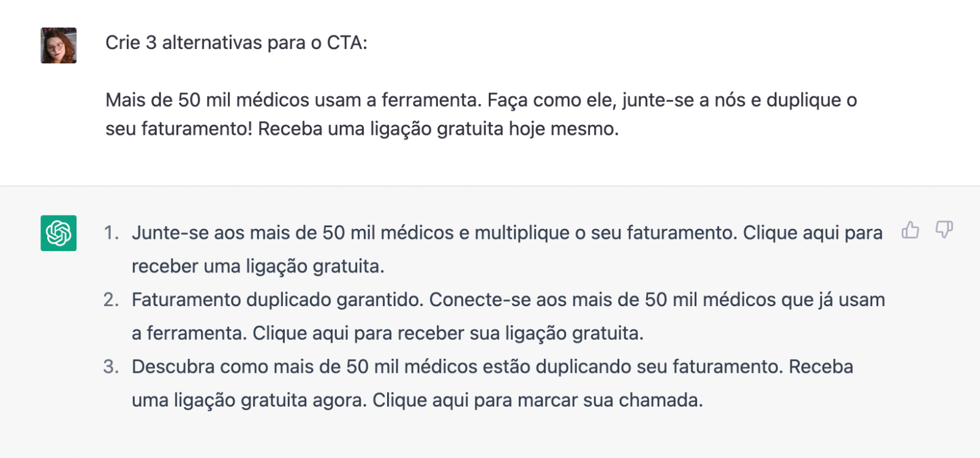Click list number '2.' in the response

pyautogui.click(x=111, y=300)
